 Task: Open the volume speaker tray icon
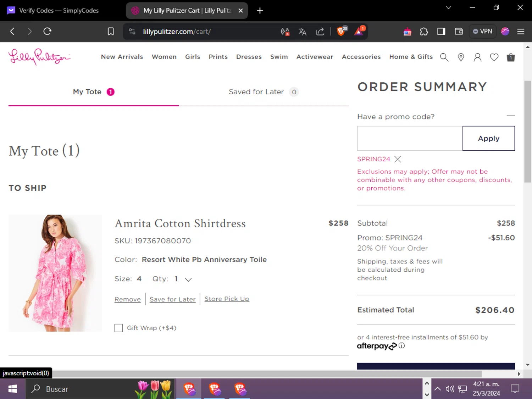click(450, 389)
